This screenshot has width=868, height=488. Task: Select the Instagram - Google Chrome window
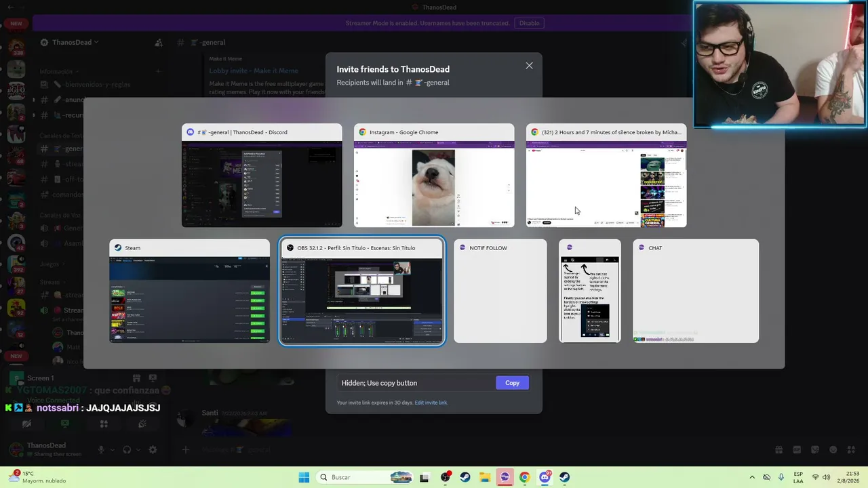coord(434,176)
